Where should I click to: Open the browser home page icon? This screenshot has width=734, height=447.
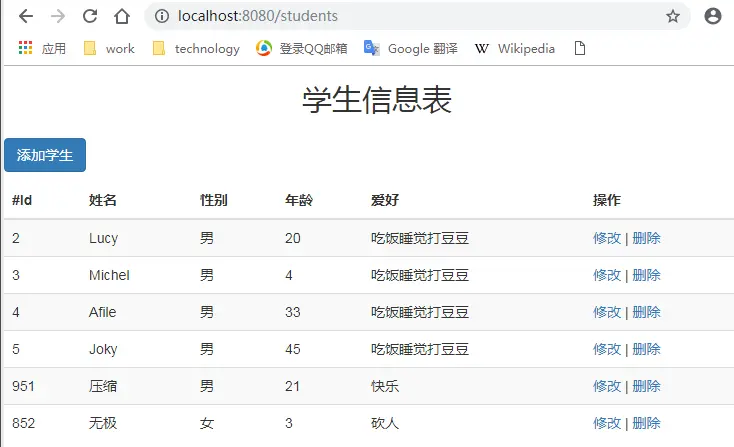click(122, 16)
